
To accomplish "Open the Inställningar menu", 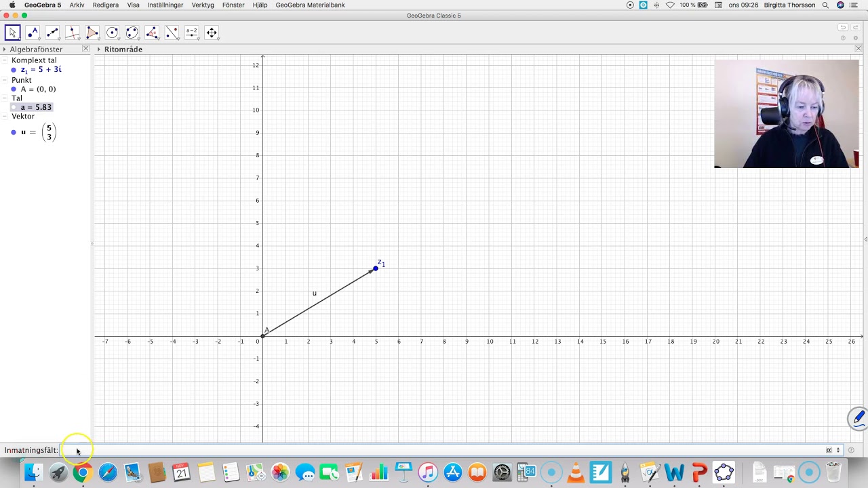I will [165, 5].
